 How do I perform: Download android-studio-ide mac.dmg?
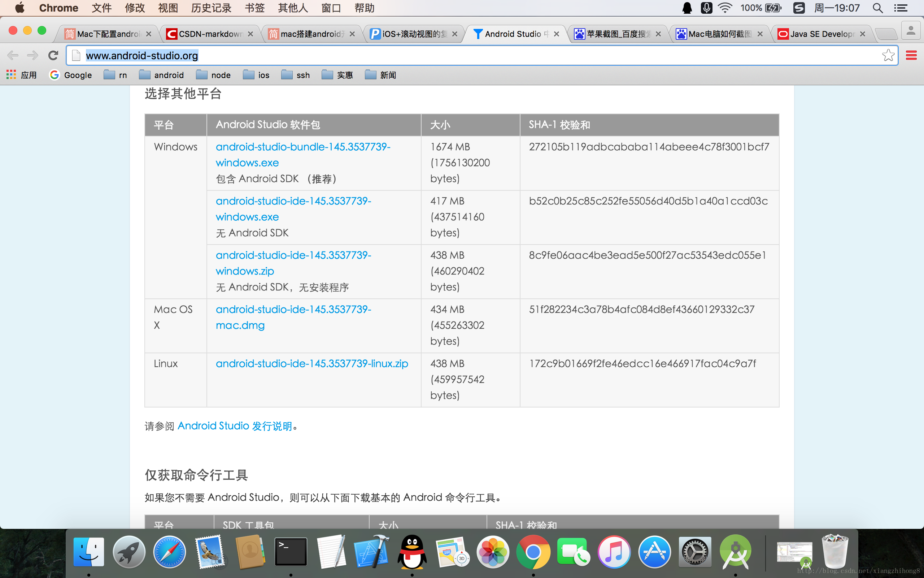(293, 317)
